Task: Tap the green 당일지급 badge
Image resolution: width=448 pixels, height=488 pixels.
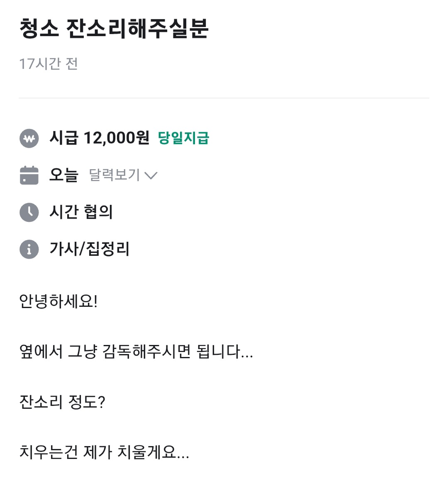Action: click(x=183, y=138)
